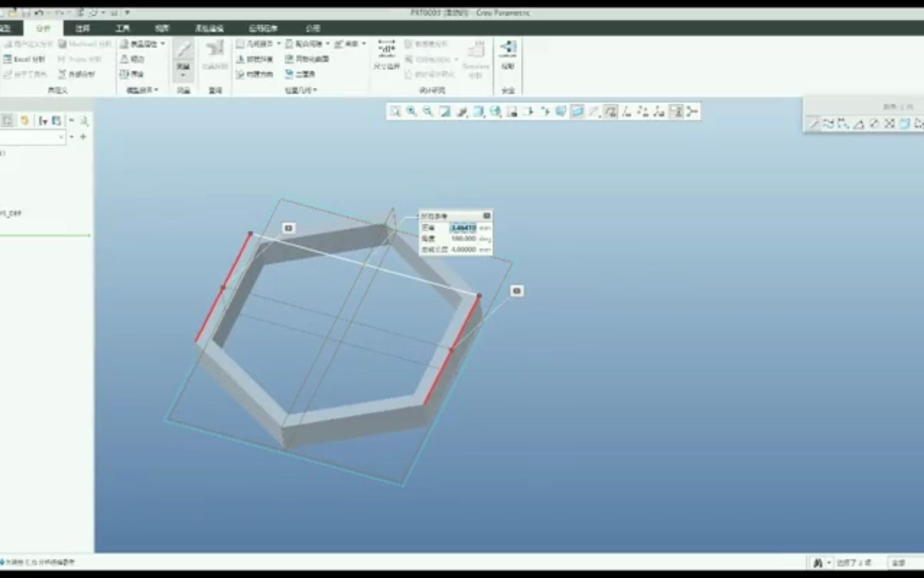
Task: Click the tree columns icon in model tree toolbar
Action: [56, 121]
